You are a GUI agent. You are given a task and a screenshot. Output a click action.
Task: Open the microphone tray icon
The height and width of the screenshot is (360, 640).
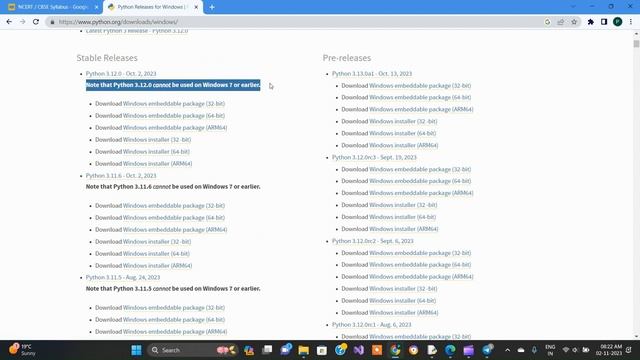[534, 350]
